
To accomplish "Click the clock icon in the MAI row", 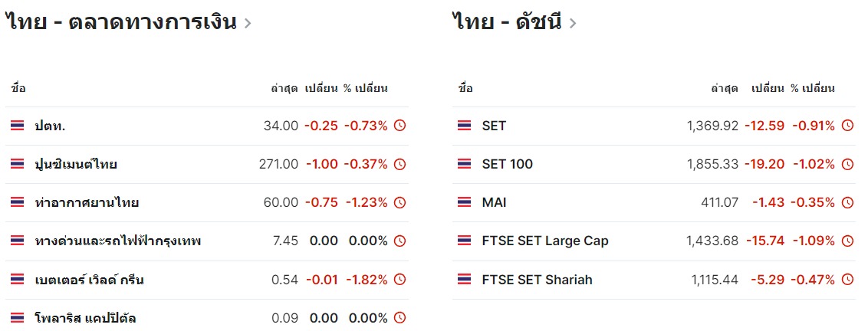I will click(847, 202).
